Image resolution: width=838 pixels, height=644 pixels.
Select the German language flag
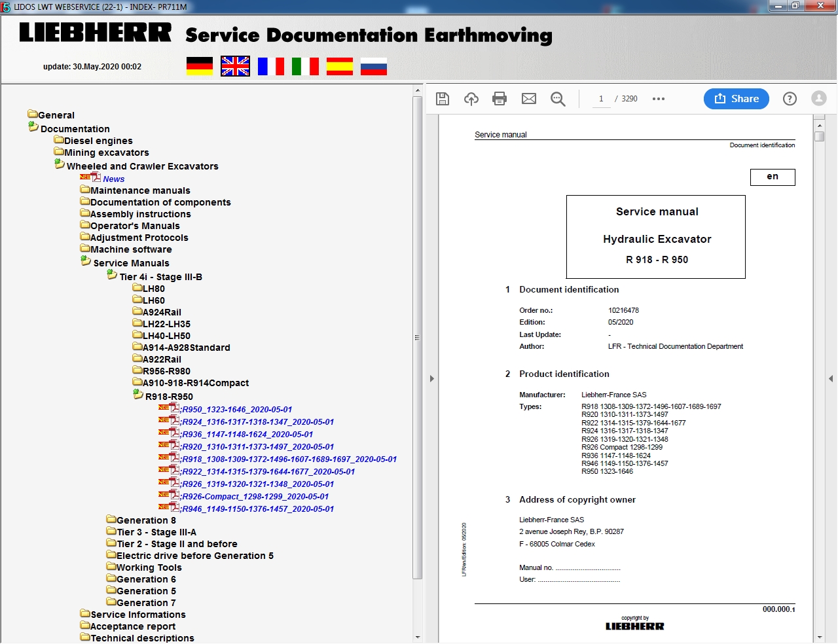[200, 66]
